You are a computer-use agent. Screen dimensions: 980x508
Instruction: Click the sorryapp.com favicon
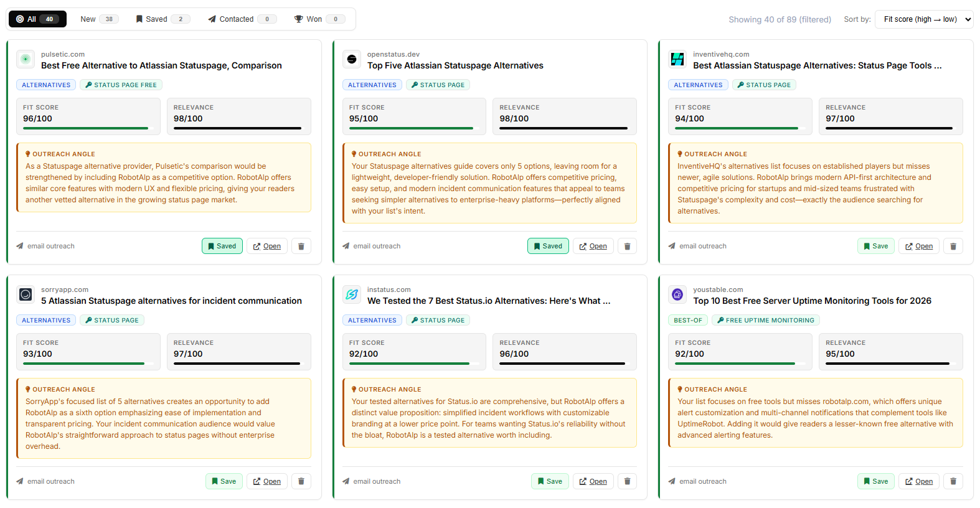click(26, 294)
